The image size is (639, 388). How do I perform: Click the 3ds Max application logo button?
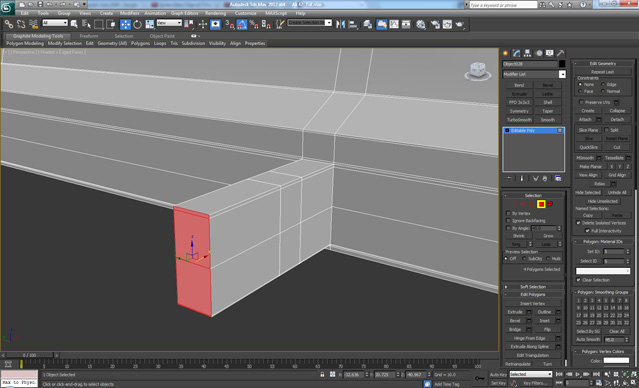8,8
